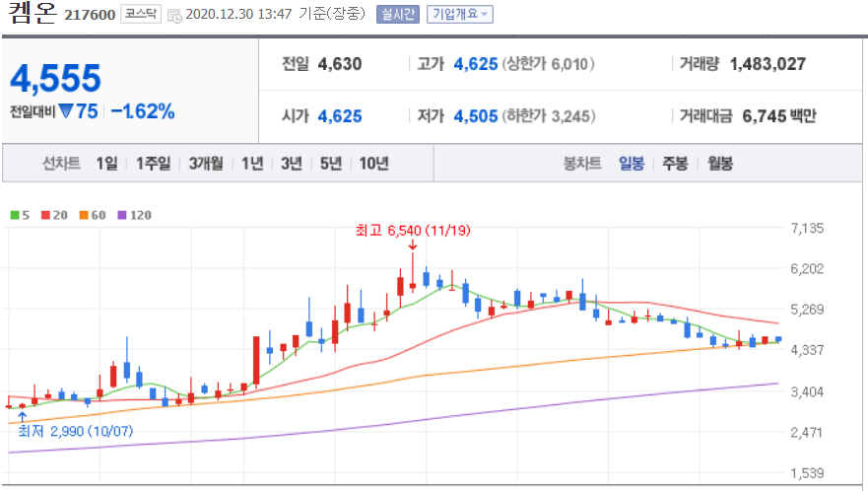This screenshot has width=868, height=491.
Task: Click the current price 4,555
Action: tap(55, 78)
